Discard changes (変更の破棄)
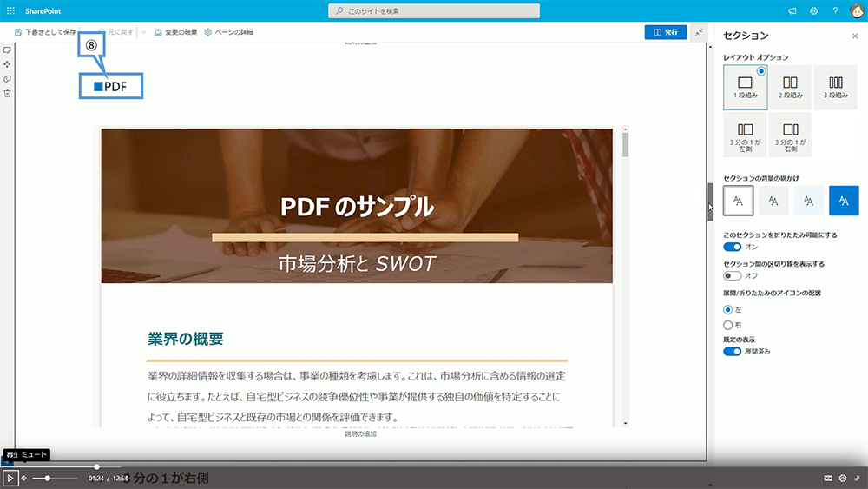The width and height of the screenshot is (868, 489). [175, 32]
